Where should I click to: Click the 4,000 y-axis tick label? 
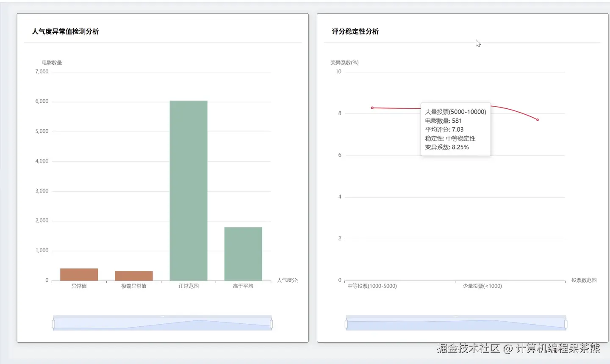pyautogui.click(x=42, y=161)
